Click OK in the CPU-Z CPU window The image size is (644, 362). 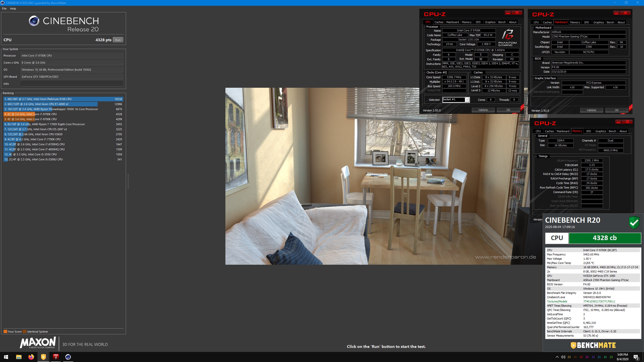point(508,110)
